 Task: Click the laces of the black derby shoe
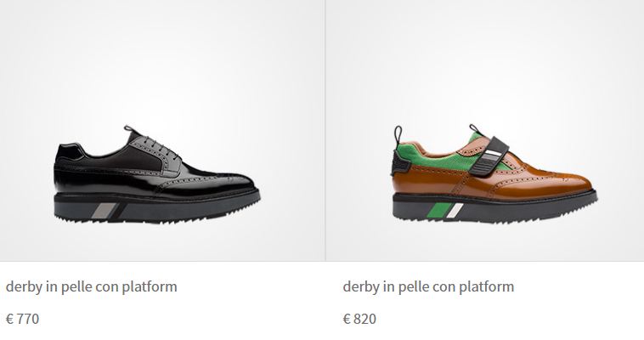[x=162, y=147]
